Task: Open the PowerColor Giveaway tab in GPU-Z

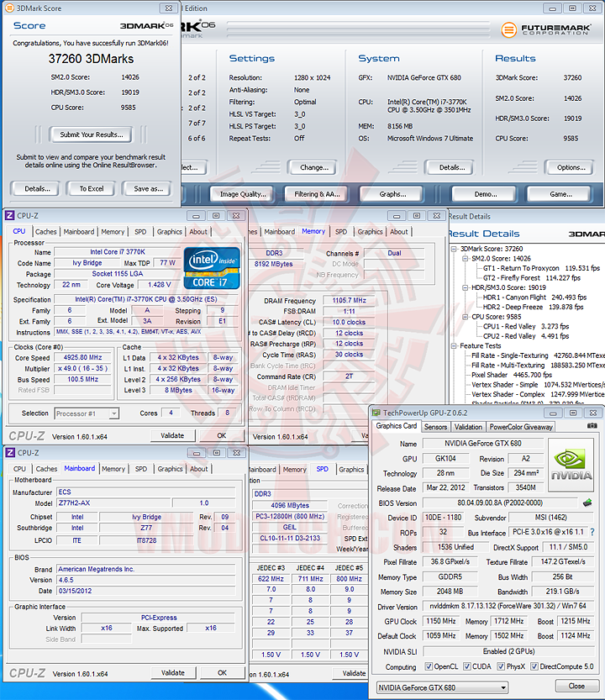Action: [521, 427]
